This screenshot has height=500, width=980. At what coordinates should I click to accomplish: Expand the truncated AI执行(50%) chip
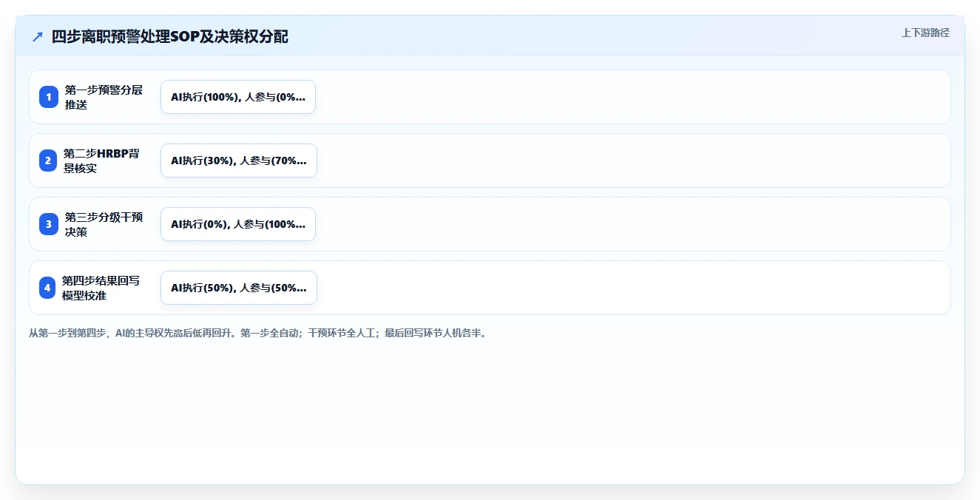click(x=238, y=288)
